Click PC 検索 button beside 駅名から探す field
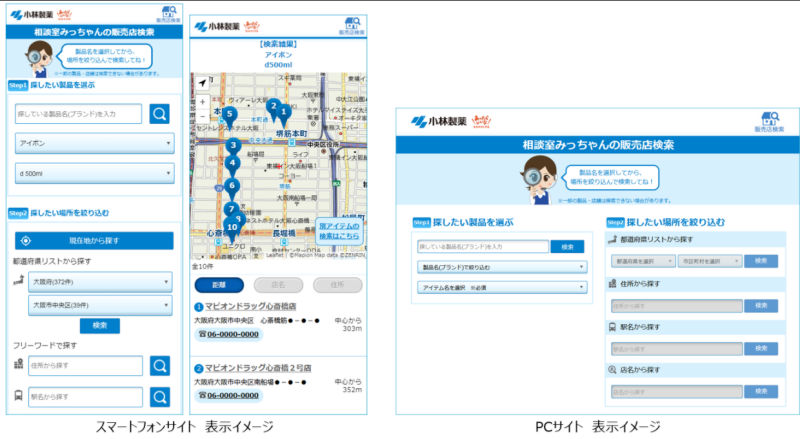Image resolution: width=800 pixels, height=439 pixels. 761,348
